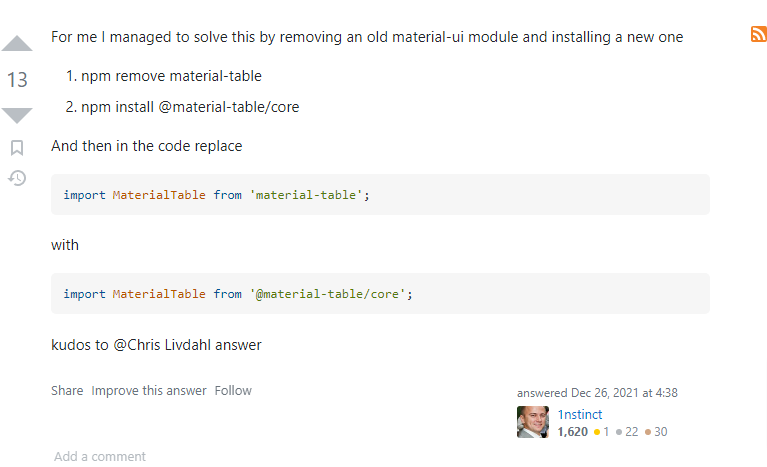767x467 pixels.
Task: Follow this answer
Action: click(x=233, y=391)
